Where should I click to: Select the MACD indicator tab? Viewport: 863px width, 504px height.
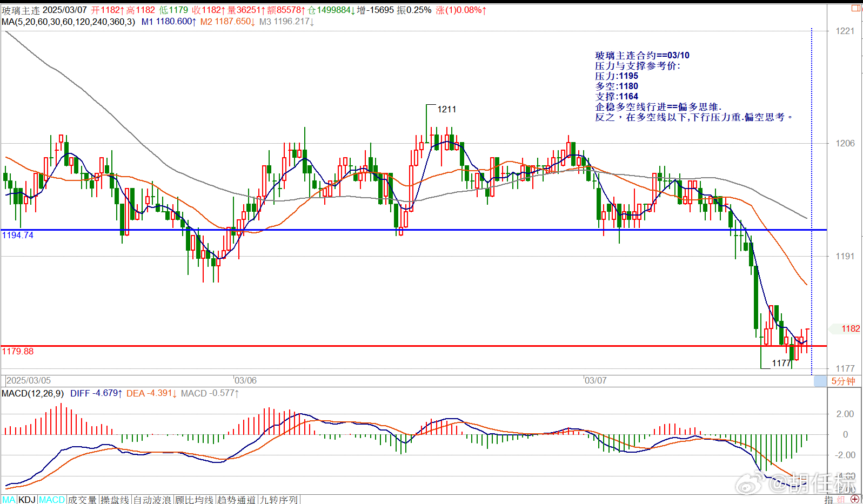(52, 500)
